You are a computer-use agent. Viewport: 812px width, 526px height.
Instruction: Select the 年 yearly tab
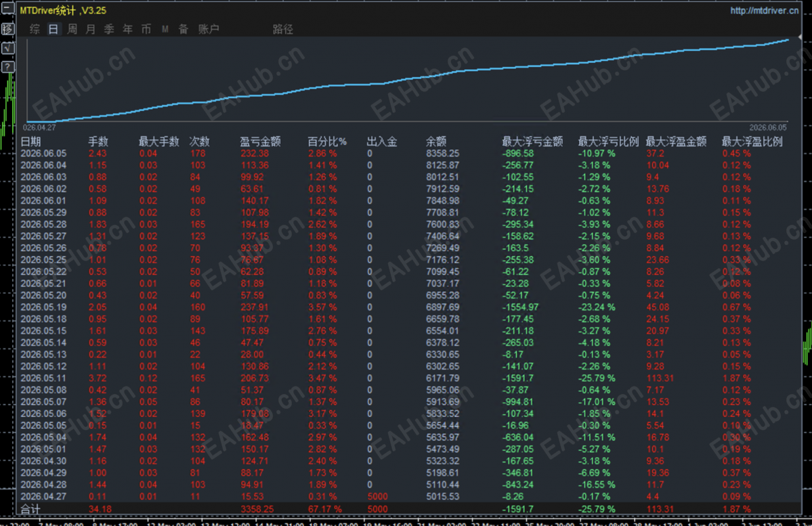(128, 29)
